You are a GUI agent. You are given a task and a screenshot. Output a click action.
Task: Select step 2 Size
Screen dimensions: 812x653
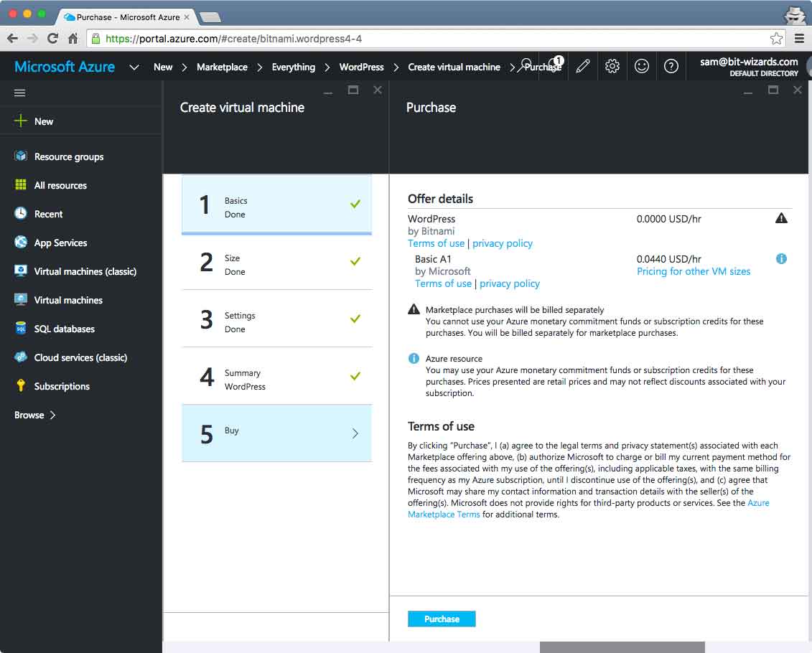point(276,263)
